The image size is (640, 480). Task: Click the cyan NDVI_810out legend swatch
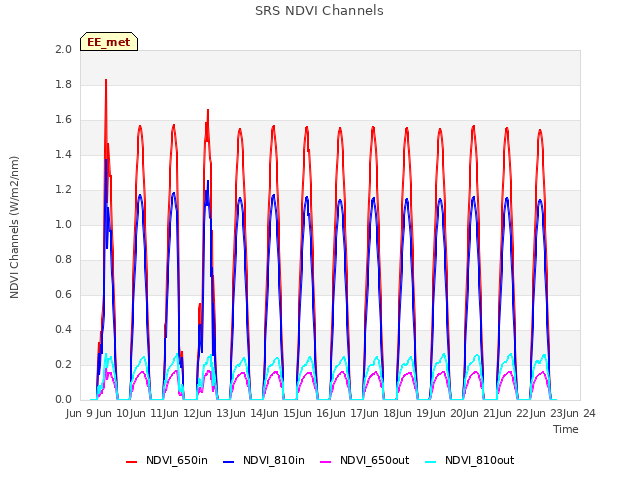pyautogui.click(x=431, y=462)
